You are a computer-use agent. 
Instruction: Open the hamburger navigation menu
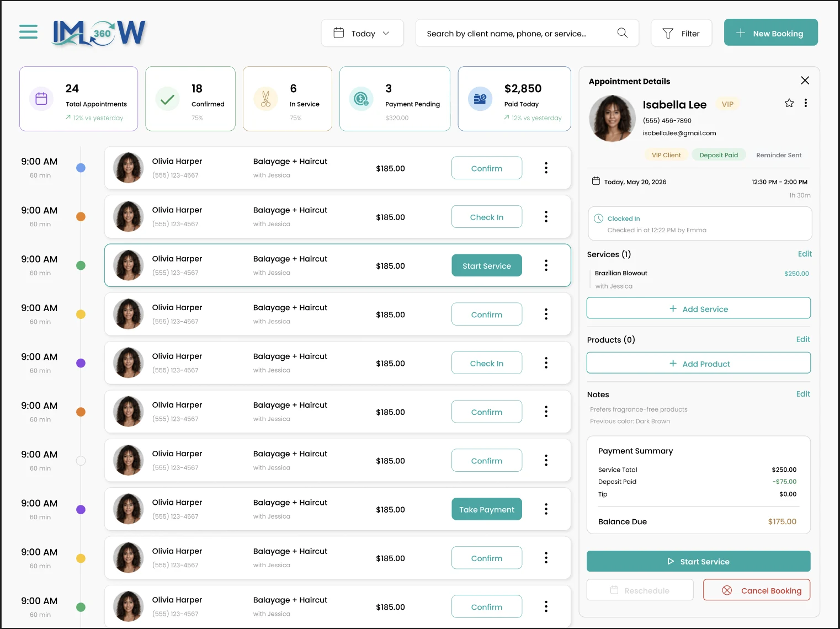28,31
